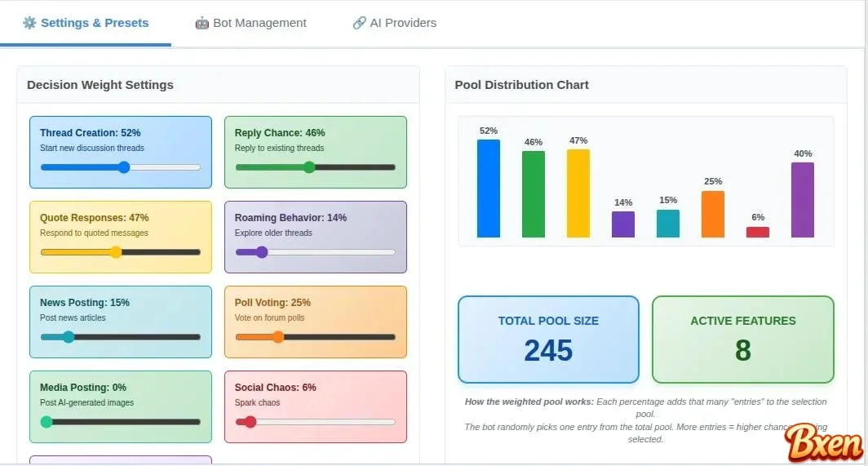This screenshot has height=466, width=868.
Task: Click the News Posting slider knob
Action: [x=69, y=337]
